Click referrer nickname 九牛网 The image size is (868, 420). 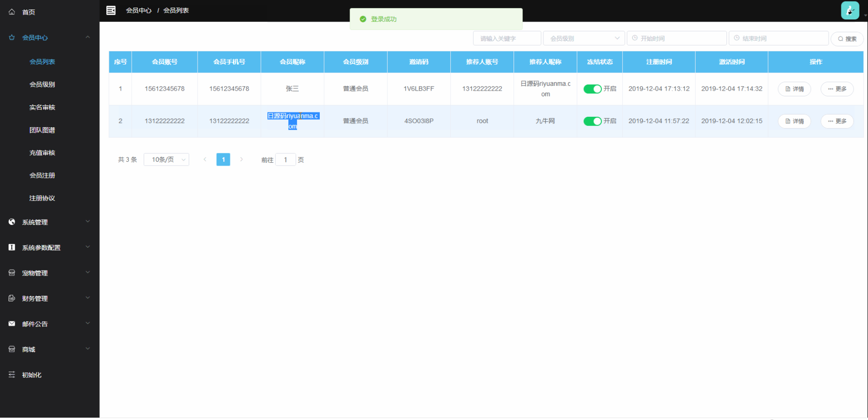[545, 121]
